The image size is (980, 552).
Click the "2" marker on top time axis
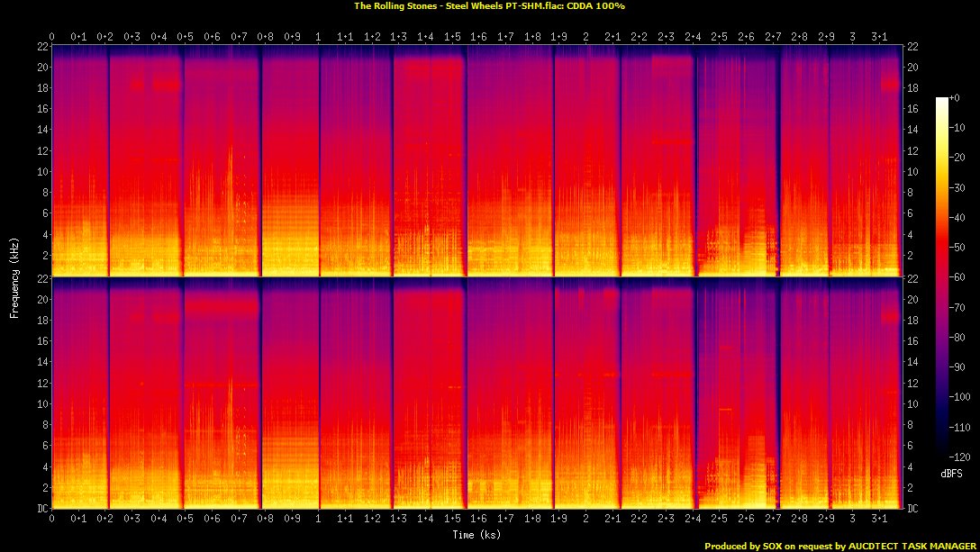coord(586,37)
